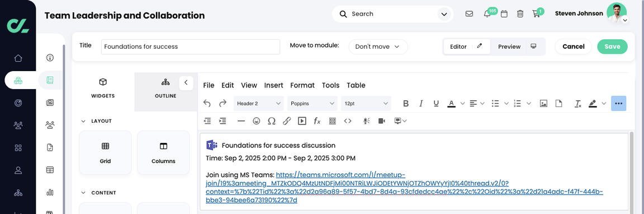Toggle underline formatting
The image size is (644, 214).
[436, 103]
